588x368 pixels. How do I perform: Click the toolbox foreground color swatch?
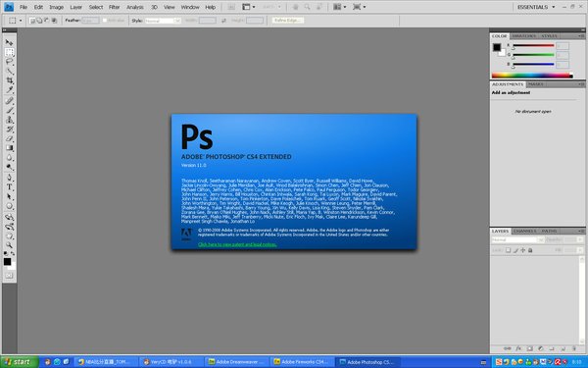7,261
